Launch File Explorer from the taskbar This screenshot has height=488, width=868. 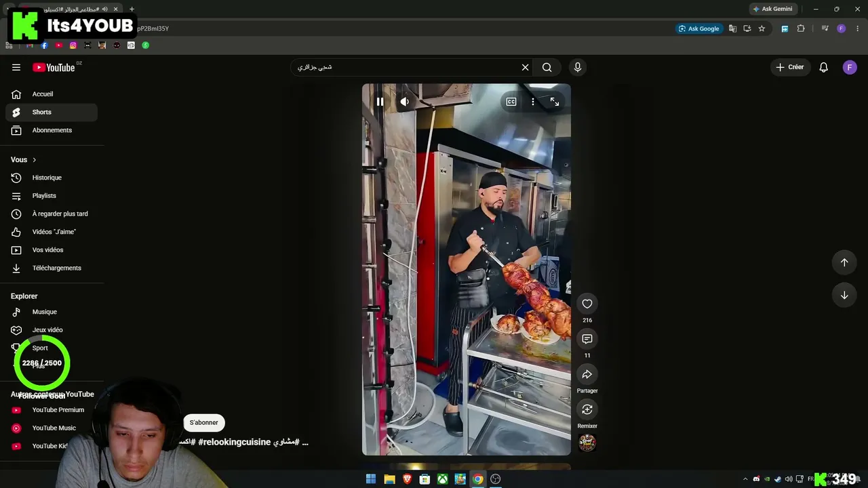(x=389, y=479)
